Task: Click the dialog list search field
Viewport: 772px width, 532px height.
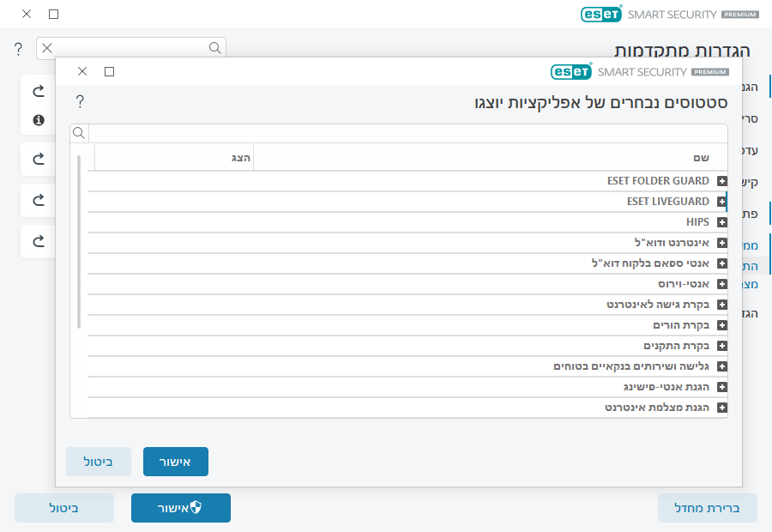Action: [407, 133]
